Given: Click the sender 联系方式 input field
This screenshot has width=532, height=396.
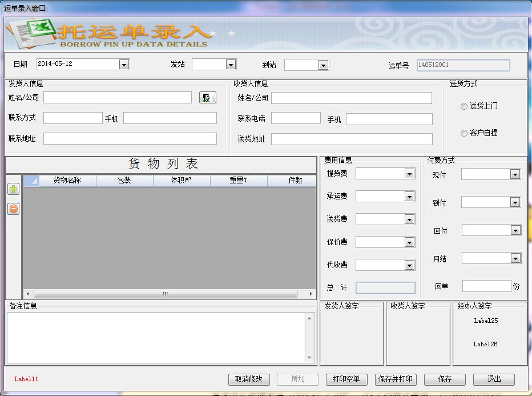Looking at the screenshot, I should tap(73, 118).
